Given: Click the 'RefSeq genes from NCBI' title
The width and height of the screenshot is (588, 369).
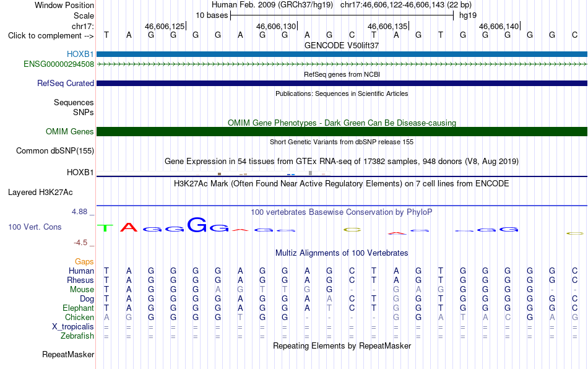Looking at the screenshot, I should coord(342,75).
